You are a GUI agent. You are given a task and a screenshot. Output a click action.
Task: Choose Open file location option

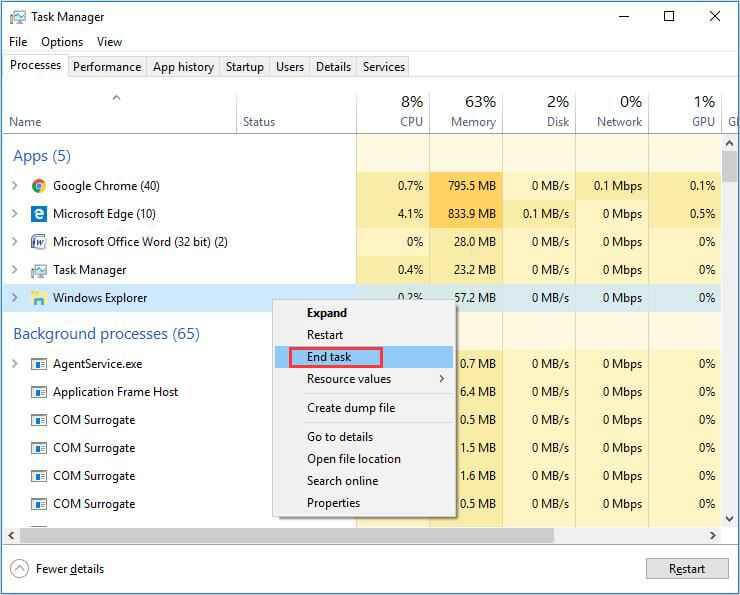pyautogui.click(x=365, y=459)
